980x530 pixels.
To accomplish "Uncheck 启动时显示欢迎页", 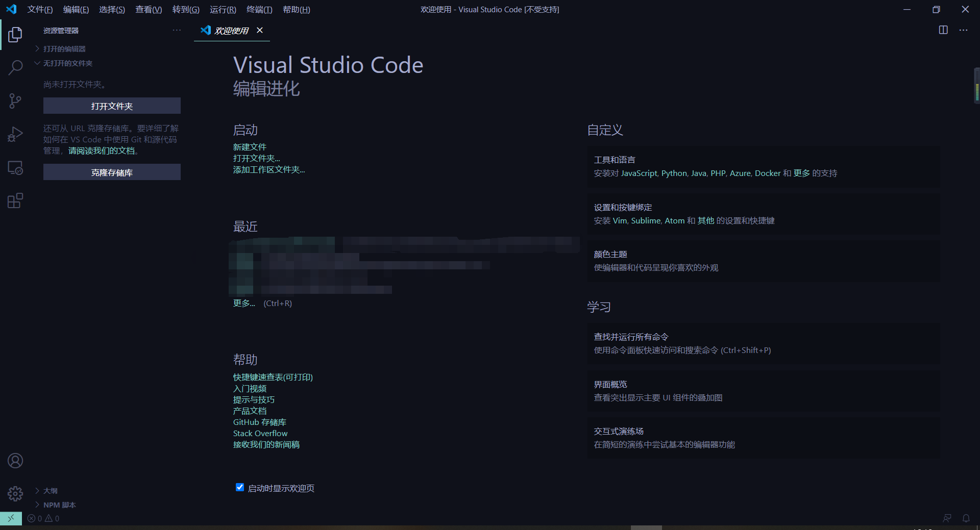I will pyautogui.click(x=240, y=488).
